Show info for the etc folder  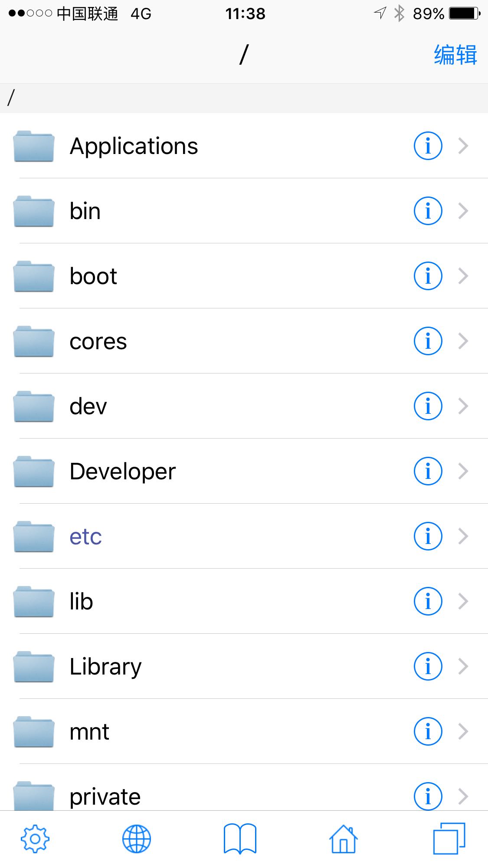tap(428, 536)
